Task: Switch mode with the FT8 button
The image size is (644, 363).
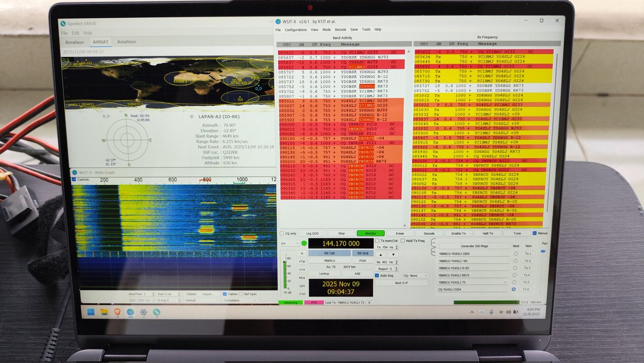Action: coord(302,262)
